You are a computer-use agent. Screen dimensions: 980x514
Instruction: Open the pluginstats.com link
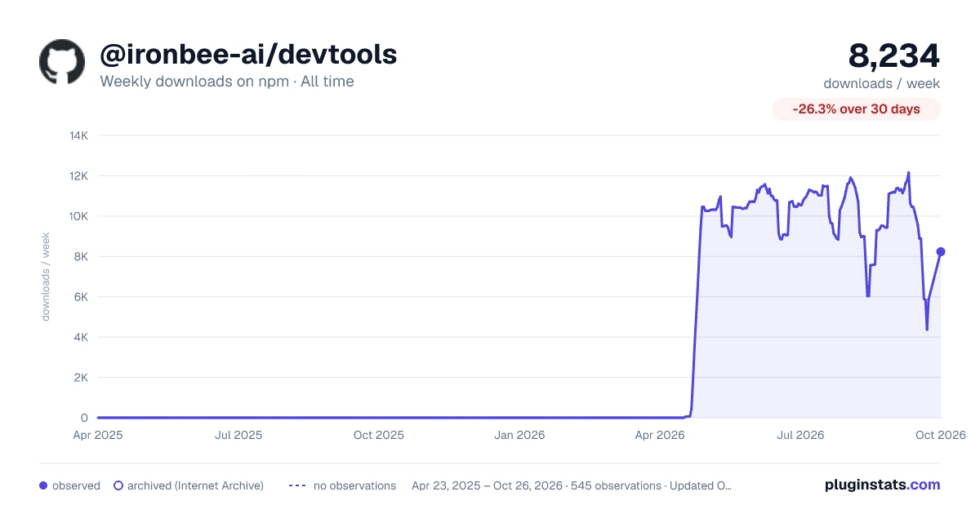coord(883,485)
